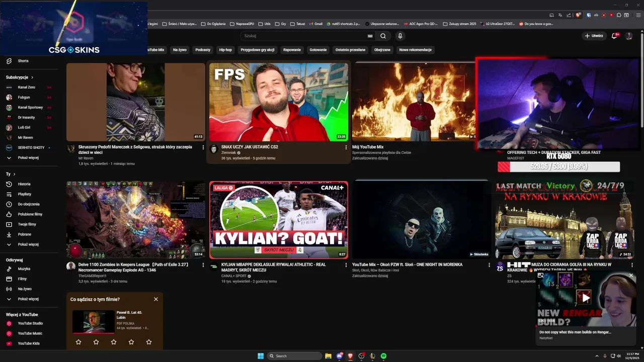
Task: Rate the survey video four stars
Action: 131,342
